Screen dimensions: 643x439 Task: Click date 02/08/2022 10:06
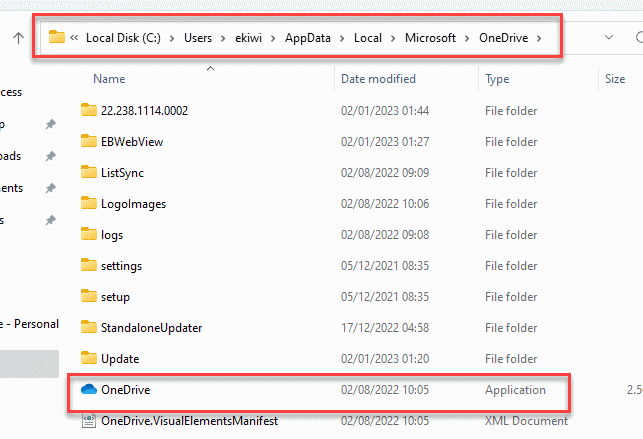[385, 204]
